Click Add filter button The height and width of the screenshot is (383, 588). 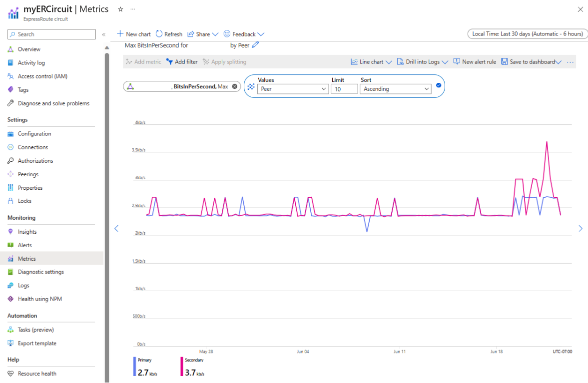[x=182, y=62]
